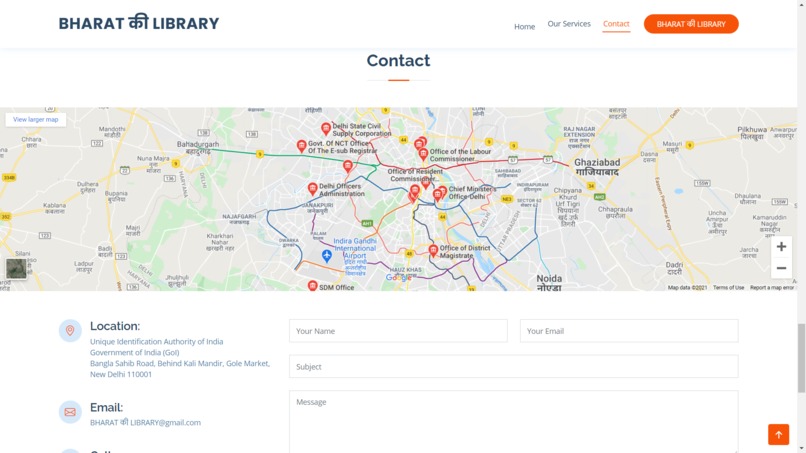Click the Email heading
The height and width of the screenshot is (453, 806).
(106, 407)
